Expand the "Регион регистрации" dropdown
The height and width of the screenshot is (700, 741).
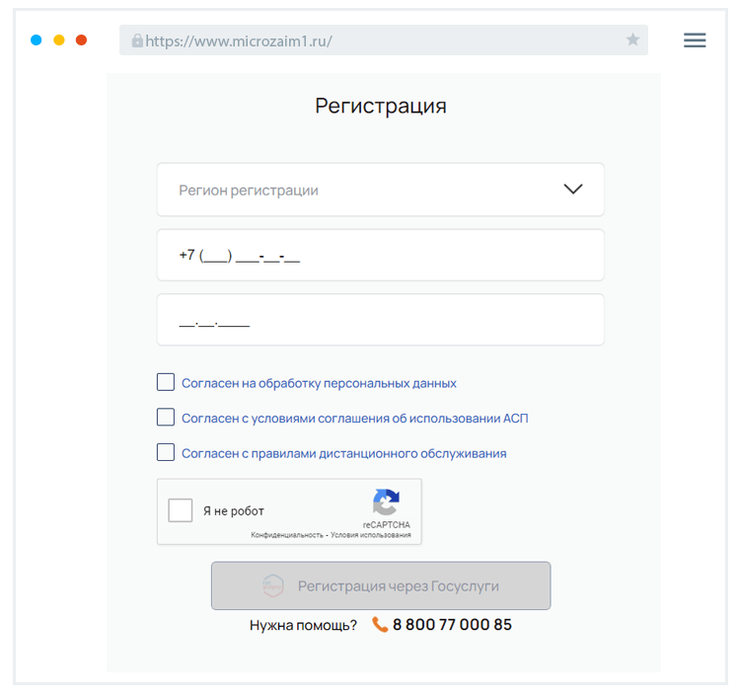click(x=380, y=190)
